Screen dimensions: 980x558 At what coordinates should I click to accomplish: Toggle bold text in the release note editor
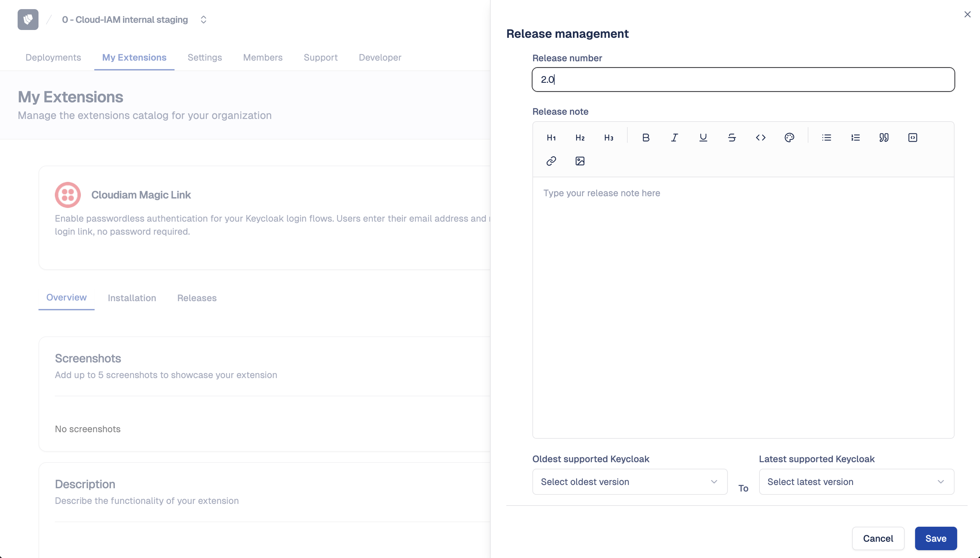coord(646,137)
